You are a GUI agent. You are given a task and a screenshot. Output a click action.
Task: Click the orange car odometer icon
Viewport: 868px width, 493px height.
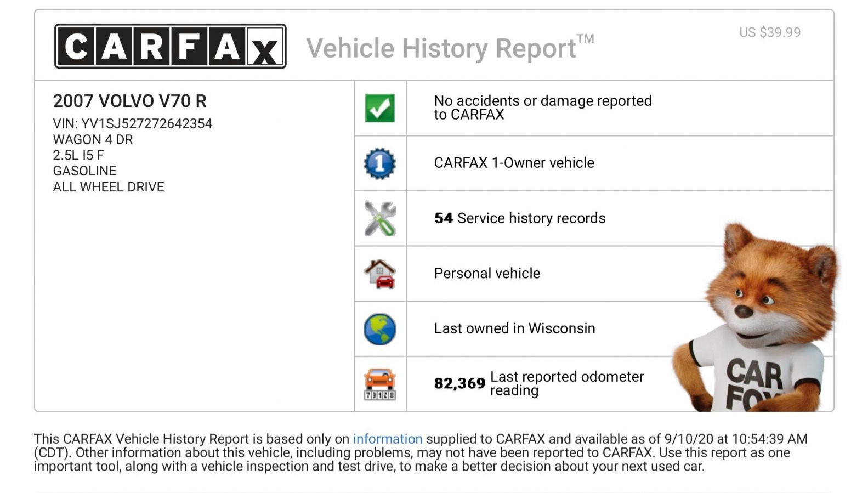[379, 384]
